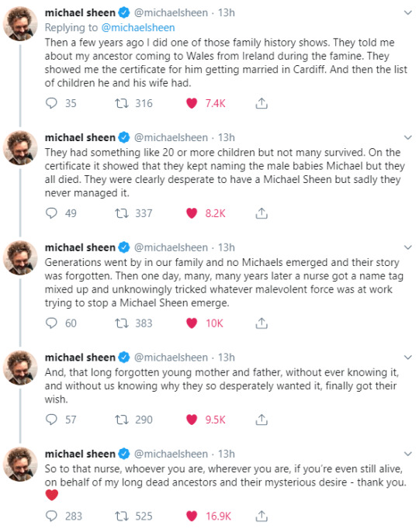View the avatar photo on the first tweet
This screenshot has width=419, height=532.
[x=20, y=23]
